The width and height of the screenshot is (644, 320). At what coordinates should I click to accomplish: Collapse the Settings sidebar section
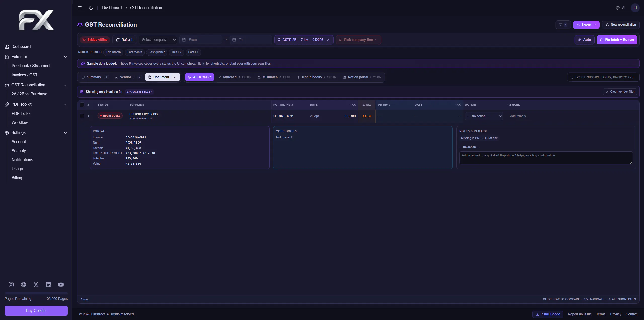coord(65,133)
